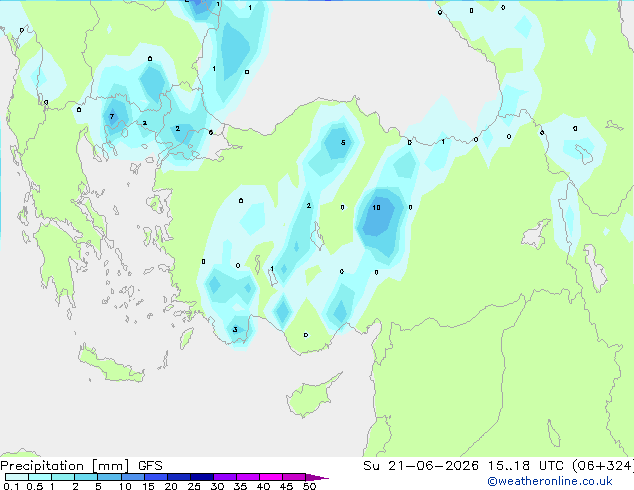Select the 45–50 mm legend color swatch
The width and height of the screenshot is (634, 490).
click(294, 477)
